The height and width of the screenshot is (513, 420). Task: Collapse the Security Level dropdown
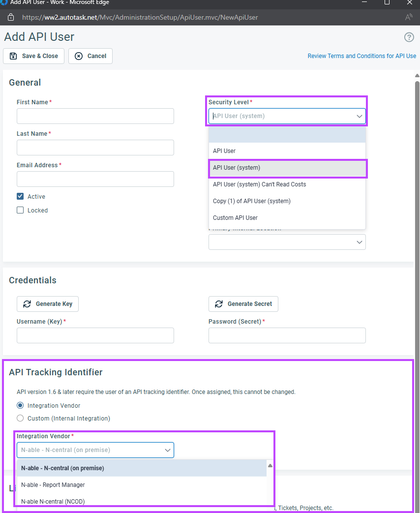click(359, 117)
